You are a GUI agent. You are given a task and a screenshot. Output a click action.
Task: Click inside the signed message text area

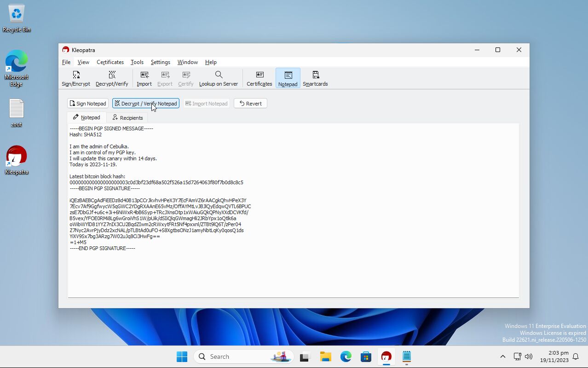[293, 272]
